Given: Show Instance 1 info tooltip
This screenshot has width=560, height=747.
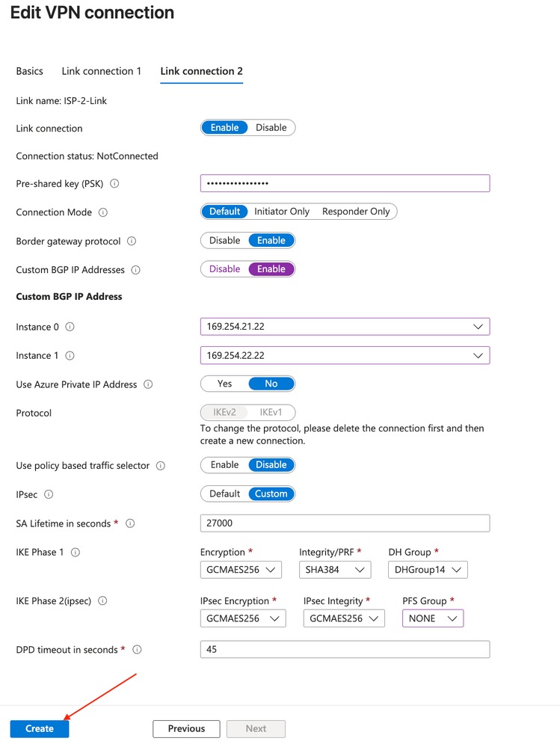Looking at the screenshot, I should tap(70, 355).
